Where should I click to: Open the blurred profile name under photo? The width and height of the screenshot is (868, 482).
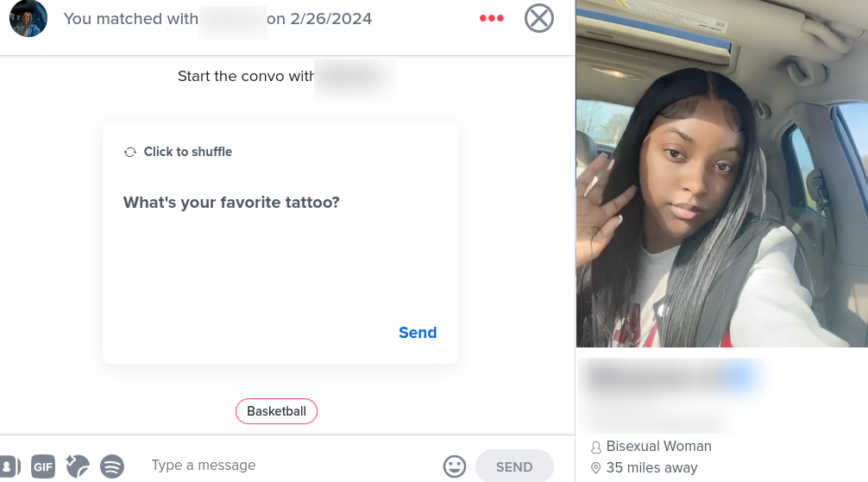pyautogui.click(x=673, y=378)
